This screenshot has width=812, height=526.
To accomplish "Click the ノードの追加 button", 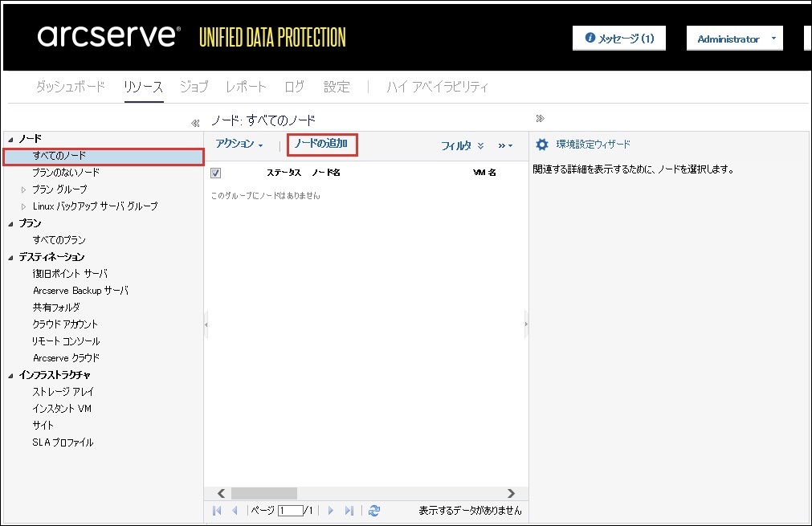I will [321, 144].
